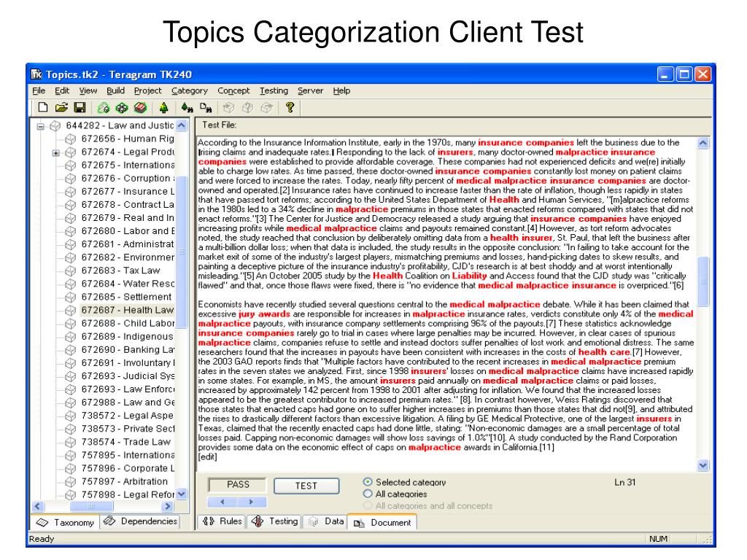Open the Concept menu
Screen dimensions: 747x560
point(233,90)
